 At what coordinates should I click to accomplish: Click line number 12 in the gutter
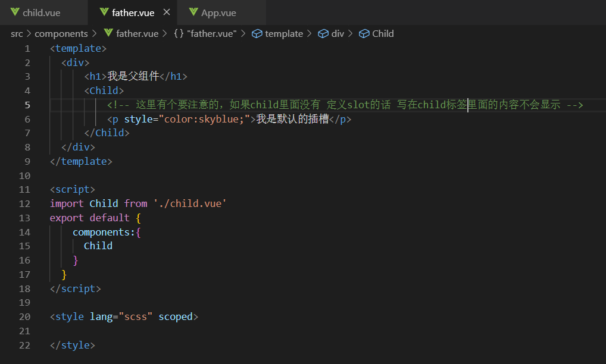[x=24, y=203]
